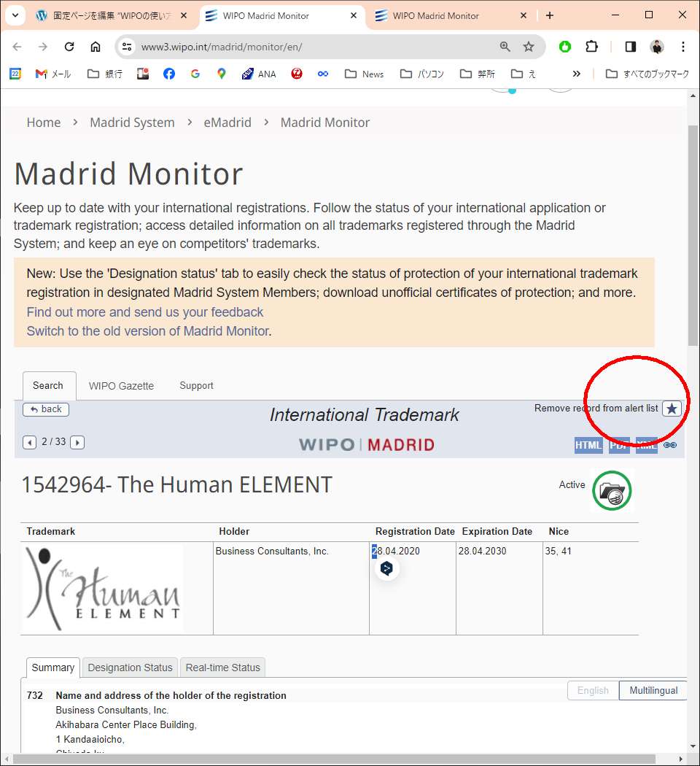This screenshot has width=700, height=766.
Task: Click Find out more and send us your feedback
Action: tap(144, 312)
